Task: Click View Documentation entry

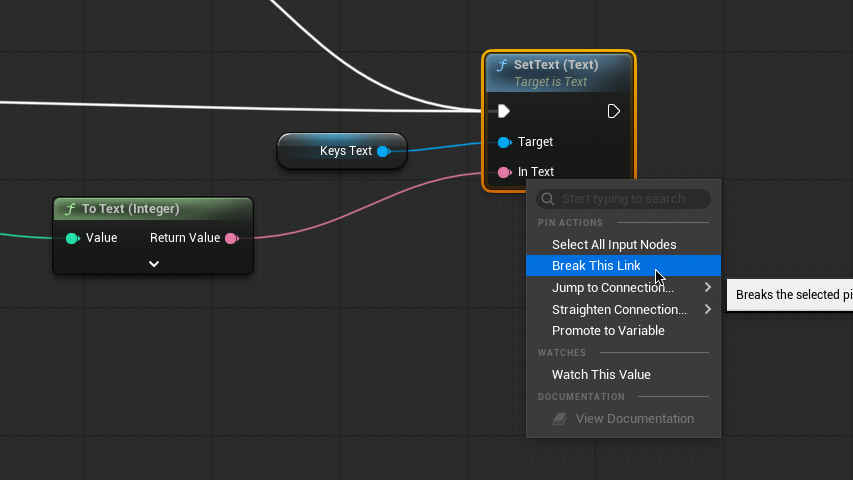Action: [x=634, y=419]
